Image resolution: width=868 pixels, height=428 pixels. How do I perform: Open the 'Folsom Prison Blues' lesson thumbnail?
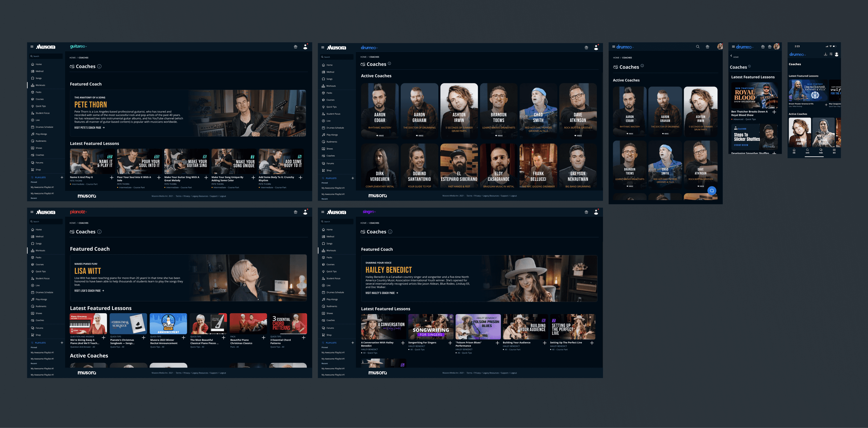pyautogui.click(x=478, y=327)
